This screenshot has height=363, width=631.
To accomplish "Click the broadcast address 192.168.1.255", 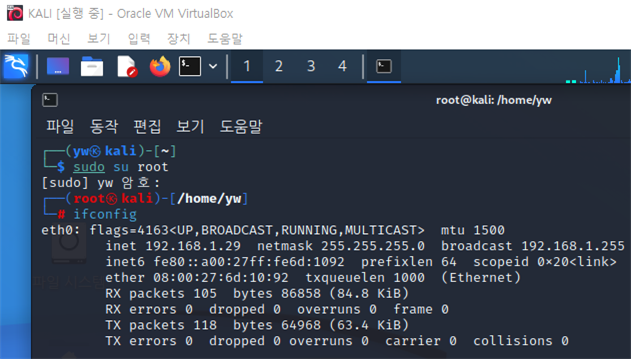I will point(573,245).
